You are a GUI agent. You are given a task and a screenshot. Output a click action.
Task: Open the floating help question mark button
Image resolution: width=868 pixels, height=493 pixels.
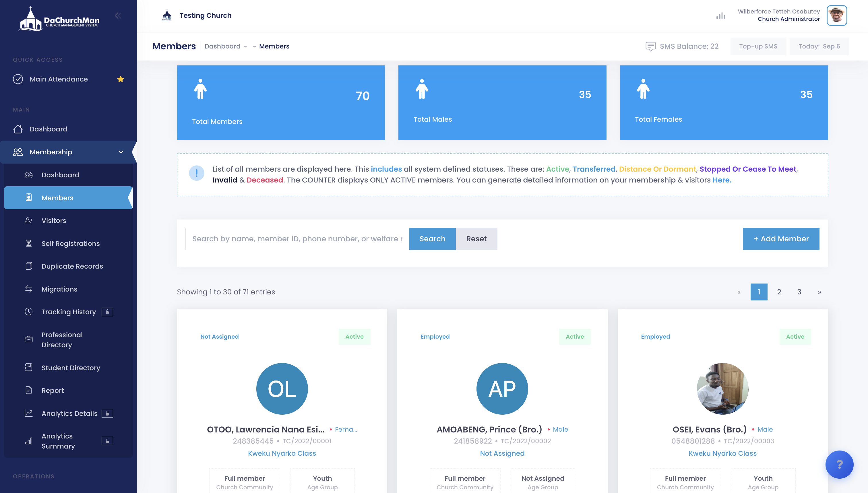(x=839, y=464)
